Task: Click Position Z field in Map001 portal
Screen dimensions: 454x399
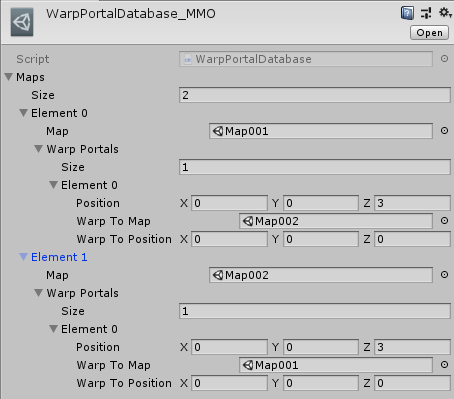Action: pyautogui.click(x=412, y=203)
